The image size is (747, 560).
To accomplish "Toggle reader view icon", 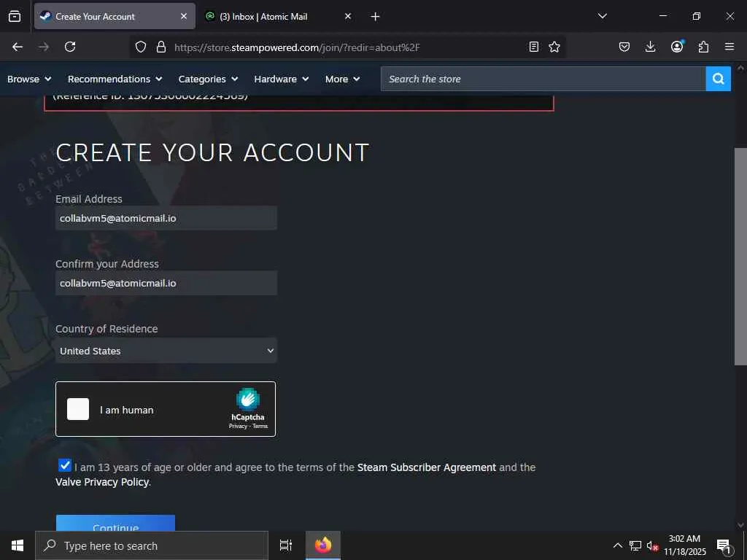I will (x=534, y=47).
